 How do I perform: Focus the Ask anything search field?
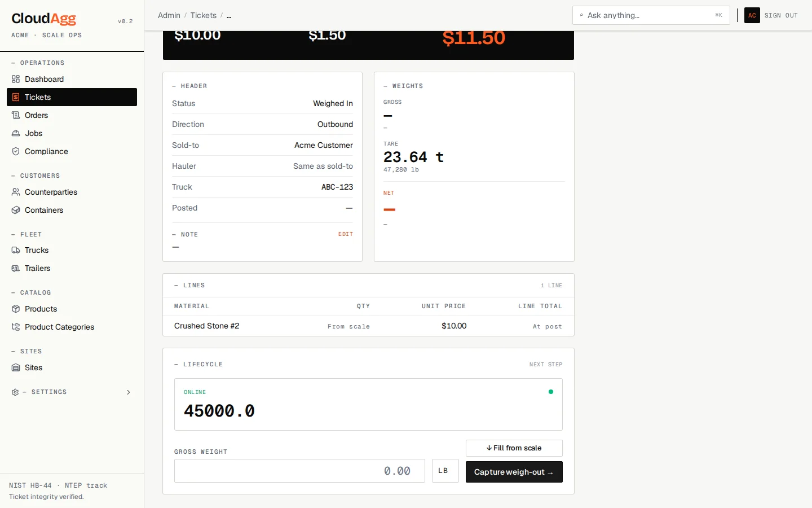point(651,15)
